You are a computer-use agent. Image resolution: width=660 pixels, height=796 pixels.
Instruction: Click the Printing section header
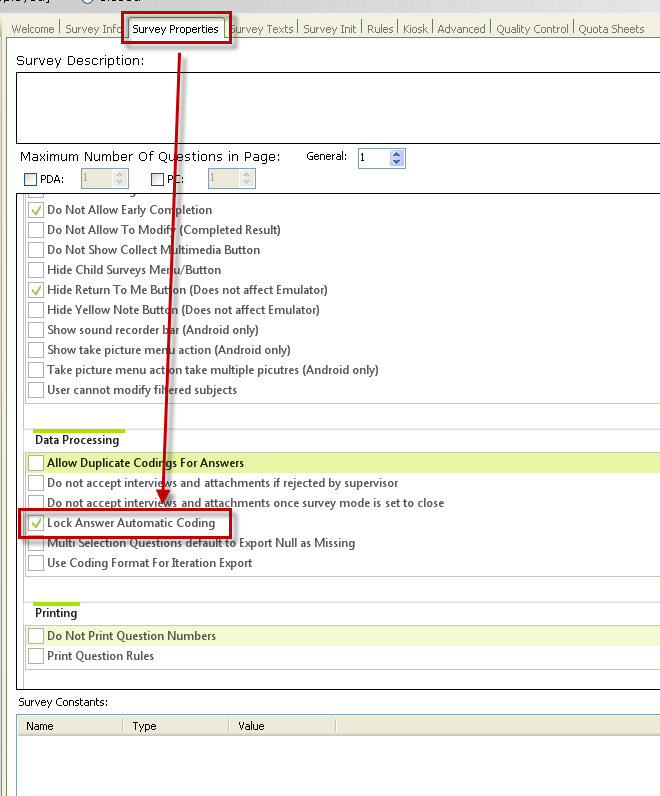(56, 613)
